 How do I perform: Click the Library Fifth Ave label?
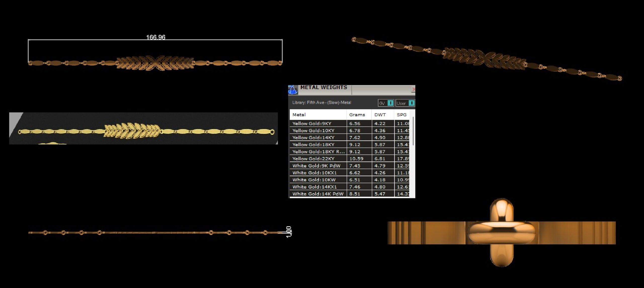tap(321, 103)
